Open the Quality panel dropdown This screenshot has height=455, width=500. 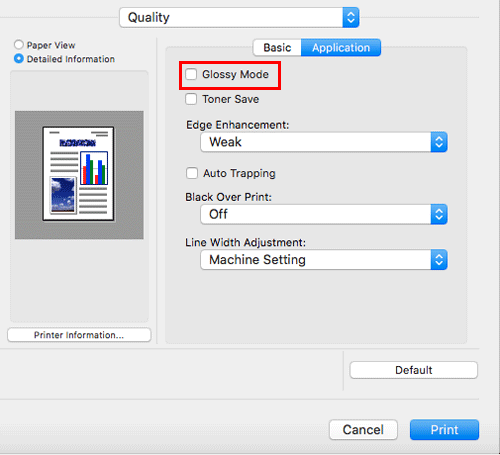239,17
